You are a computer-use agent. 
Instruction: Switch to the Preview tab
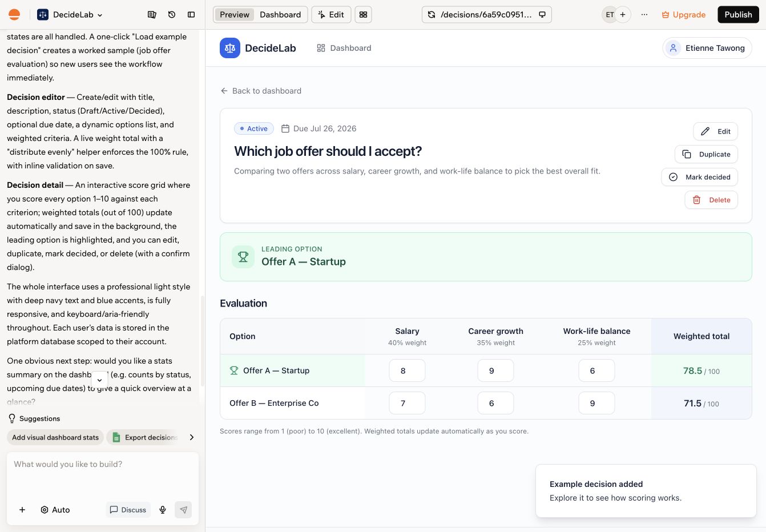pyautogui.click(x=235, y=15)
